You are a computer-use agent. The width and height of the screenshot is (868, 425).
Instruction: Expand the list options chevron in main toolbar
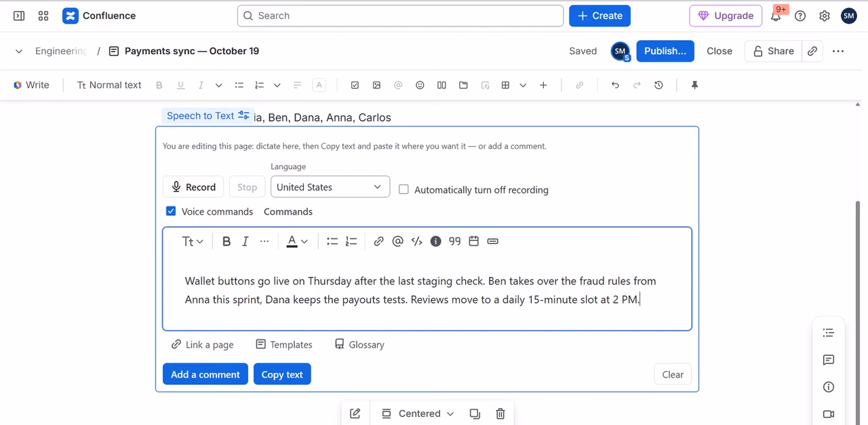[277, 85]
